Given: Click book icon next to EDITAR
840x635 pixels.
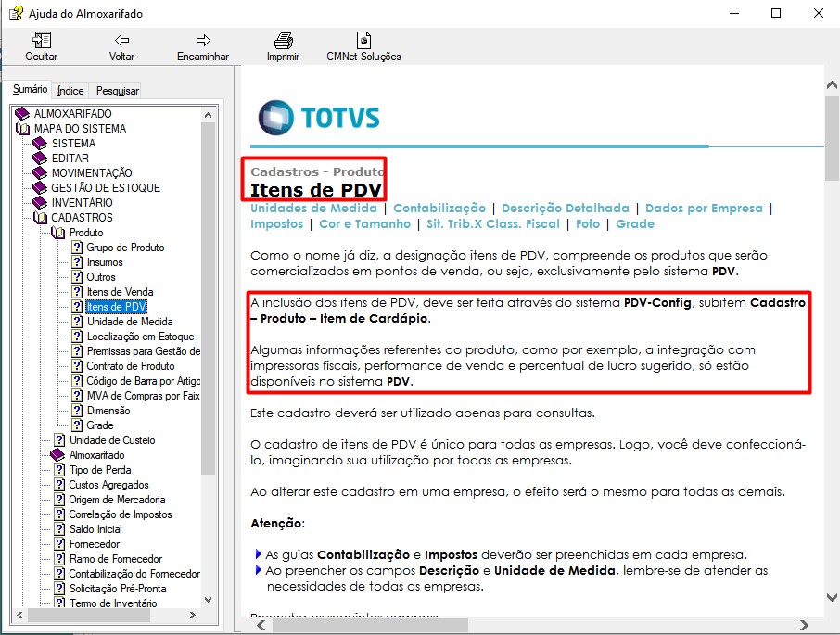Looking at the screenshot, I should click(x=40, y=159).
